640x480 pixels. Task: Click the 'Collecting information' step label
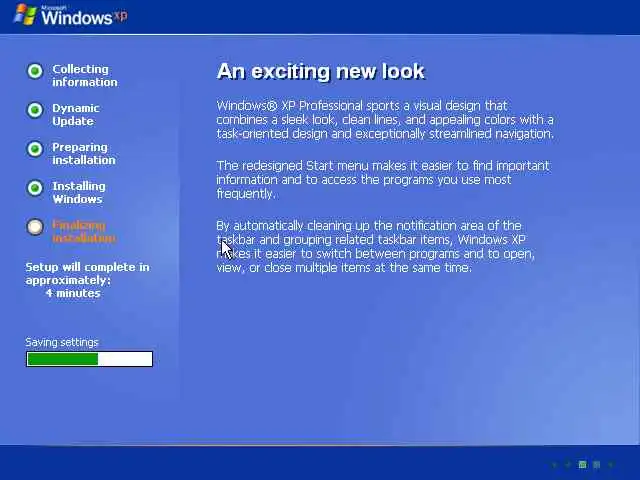84,76
